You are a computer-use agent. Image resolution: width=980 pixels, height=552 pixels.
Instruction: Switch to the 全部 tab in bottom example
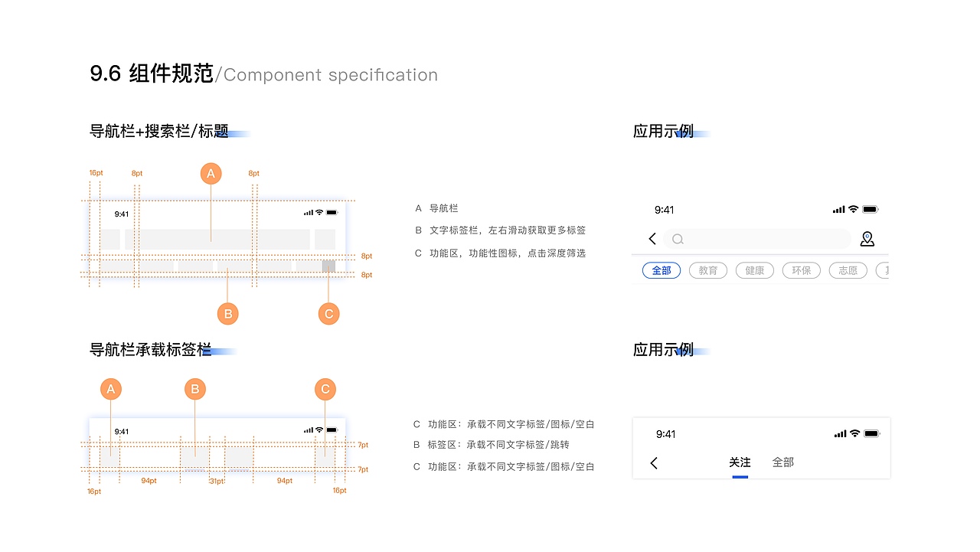(x=783, y=462)
